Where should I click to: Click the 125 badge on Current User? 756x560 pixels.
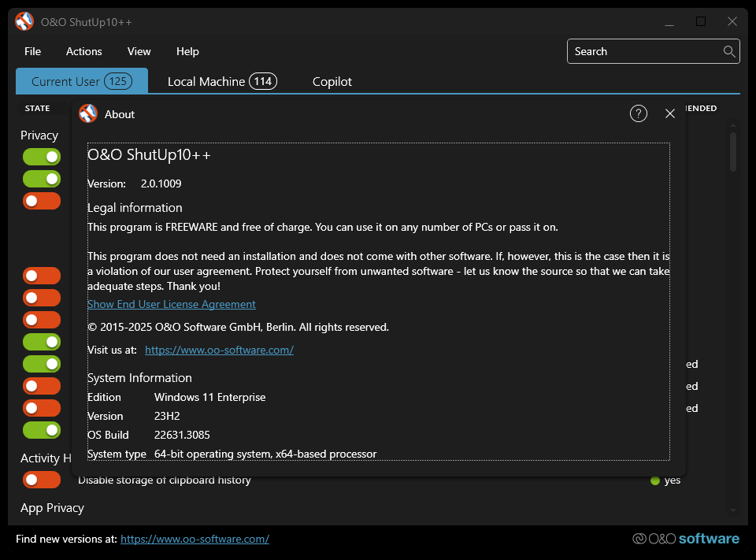click(118, 81)
